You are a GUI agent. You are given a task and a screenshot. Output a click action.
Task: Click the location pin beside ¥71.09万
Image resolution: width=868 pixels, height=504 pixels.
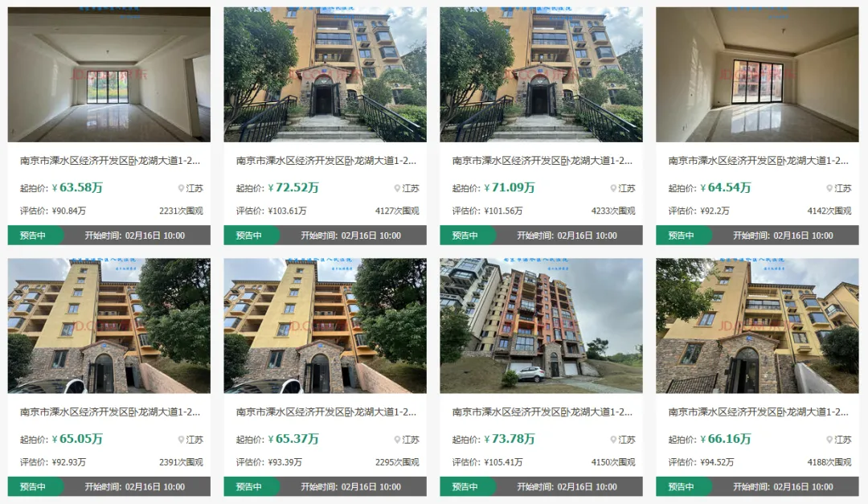(612, 188)
